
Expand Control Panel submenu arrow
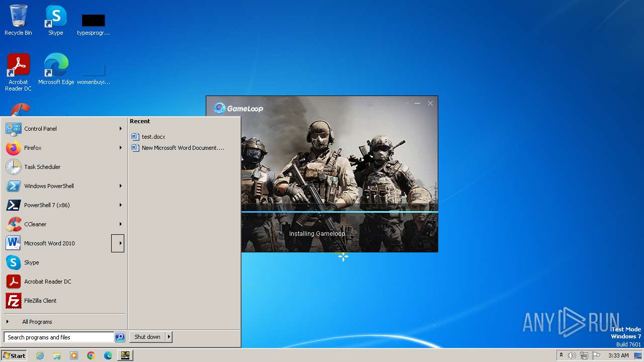point(120,129)
